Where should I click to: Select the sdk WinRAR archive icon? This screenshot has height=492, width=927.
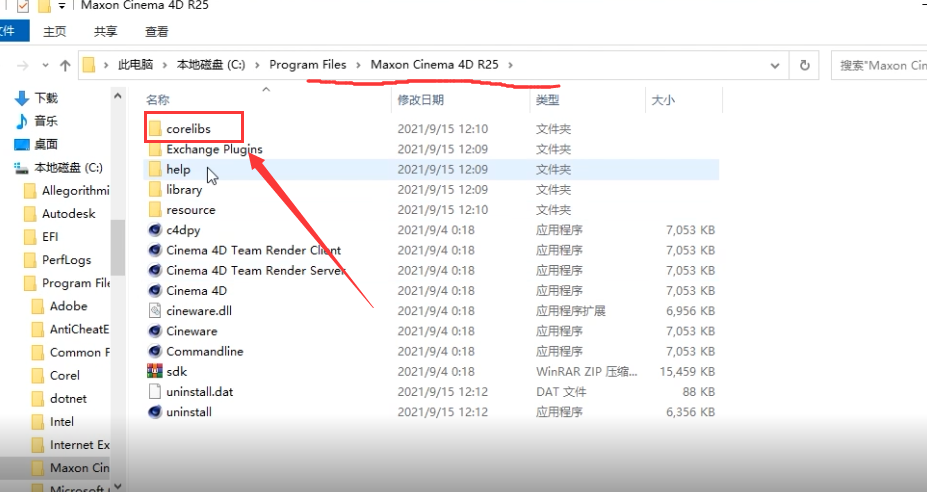[x=155, y=371]
